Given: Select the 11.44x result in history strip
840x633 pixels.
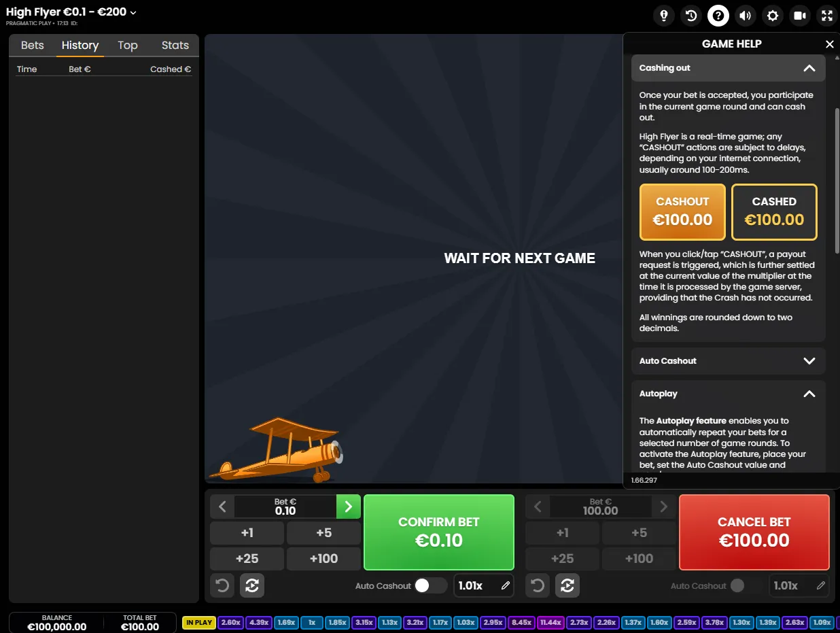Looking at the screenshot, I should [x=552, y=622].
